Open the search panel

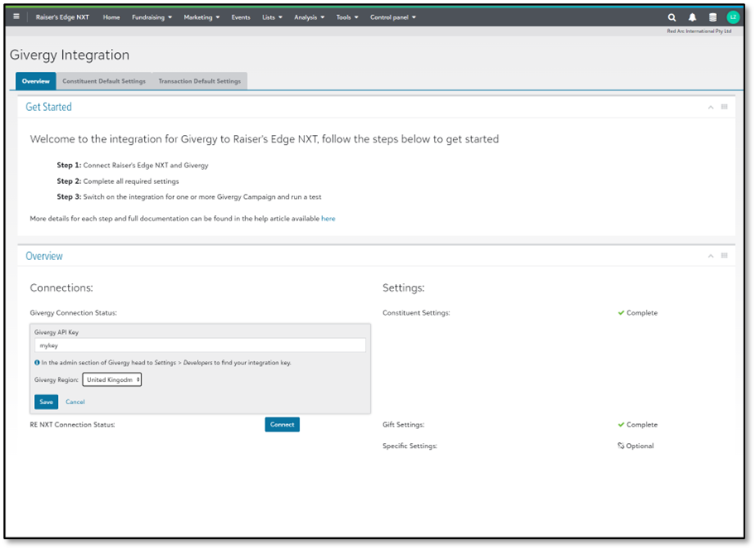(x=672, y=17)
